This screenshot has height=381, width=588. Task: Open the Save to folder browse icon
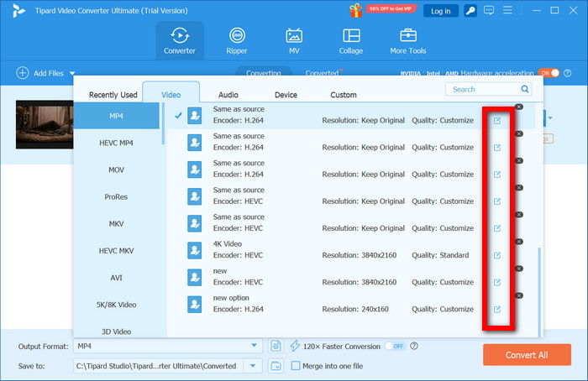(x=276, y=366)
